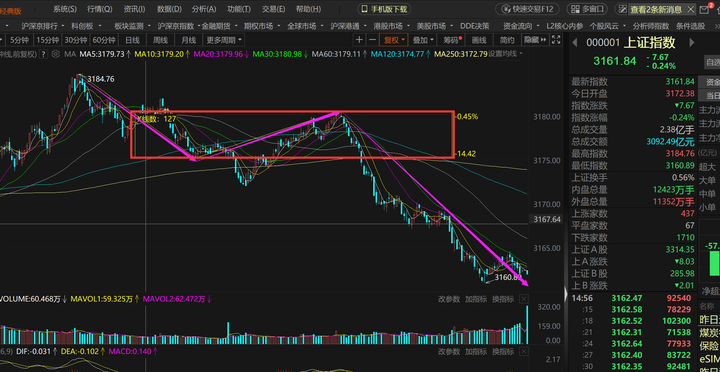Open the 帮助(H) menu
Screen dimensions: 720x372
coord(308,9)
